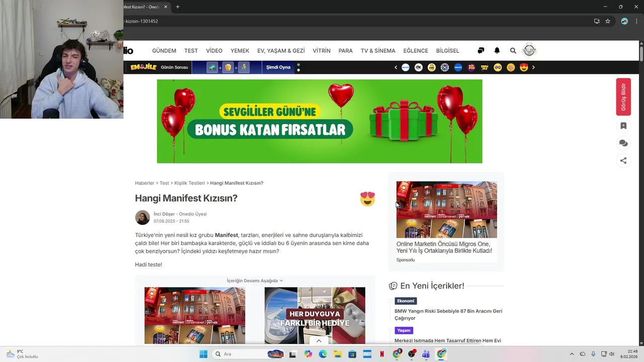The height and width of the screenshot is (362, 644).
Task: Bookmark this page with the star icon
Action: tap(608, 21)
